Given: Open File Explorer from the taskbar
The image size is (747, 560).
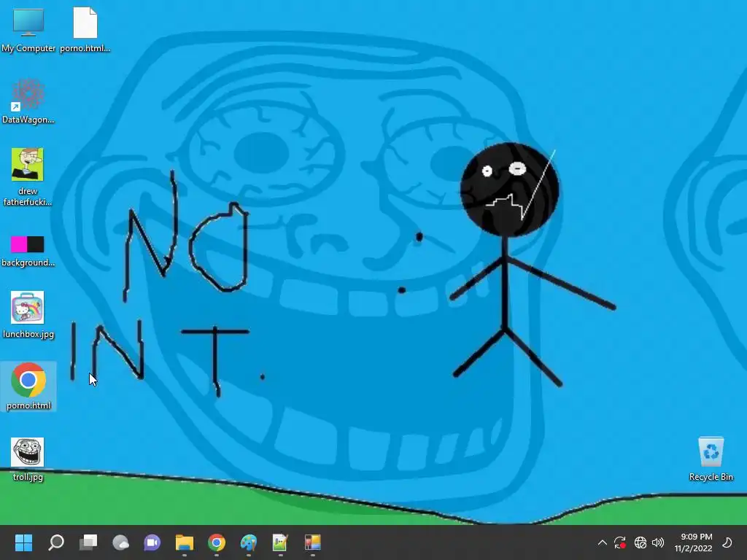Looking at the screenshot, I should click(185, 542).
